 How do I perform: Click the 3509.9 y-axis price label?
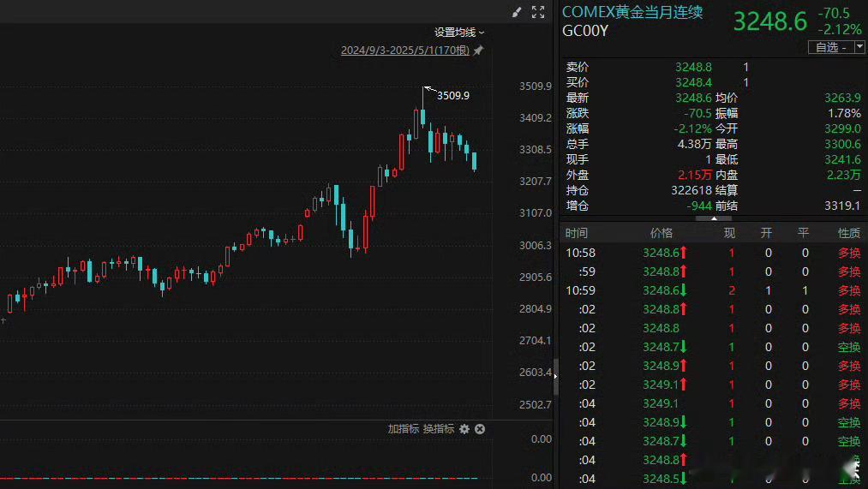[536, 86]
